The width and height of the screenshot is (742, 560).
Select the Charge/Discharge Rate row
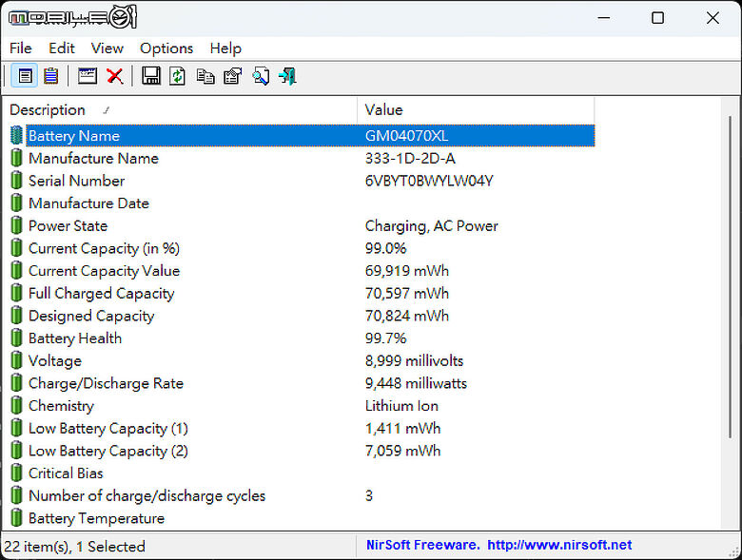(303, 383)
